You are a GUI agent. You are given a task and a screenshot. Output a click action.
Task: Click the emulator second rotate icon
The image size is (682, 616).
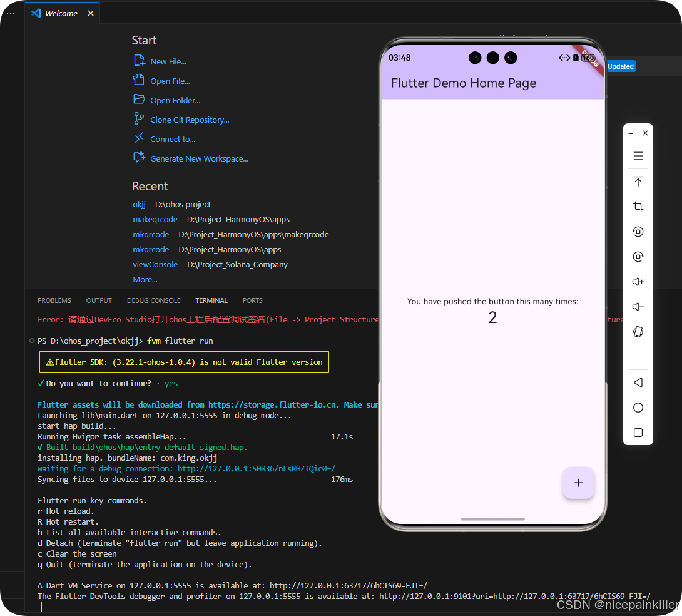[638, 257]
